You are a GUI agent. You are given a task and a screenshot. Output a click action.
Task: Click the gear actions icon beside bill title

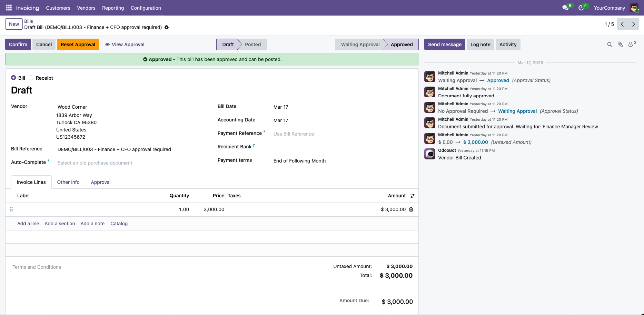[x=167, y=27]
